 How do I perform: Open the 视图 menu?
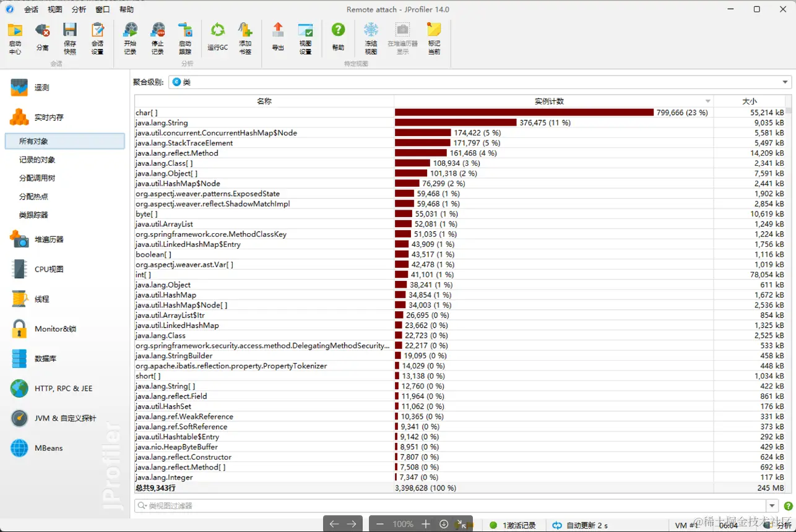coord(55,9)
